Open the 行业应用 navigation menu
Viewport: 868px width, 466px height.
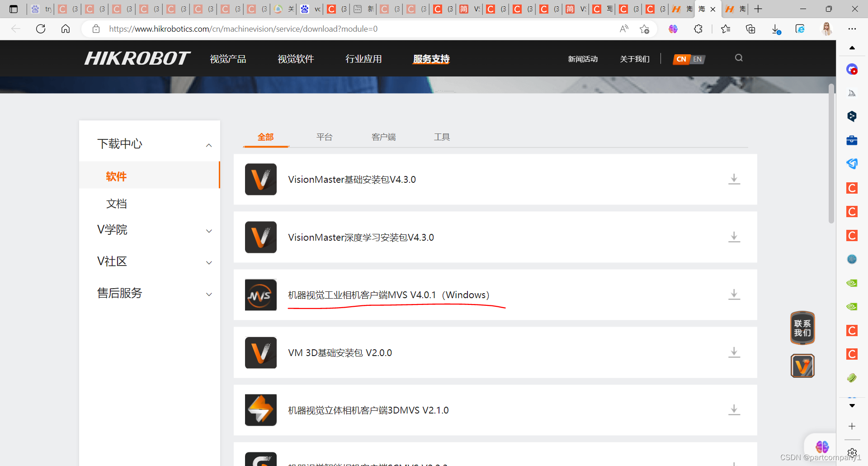click(363, 59)
